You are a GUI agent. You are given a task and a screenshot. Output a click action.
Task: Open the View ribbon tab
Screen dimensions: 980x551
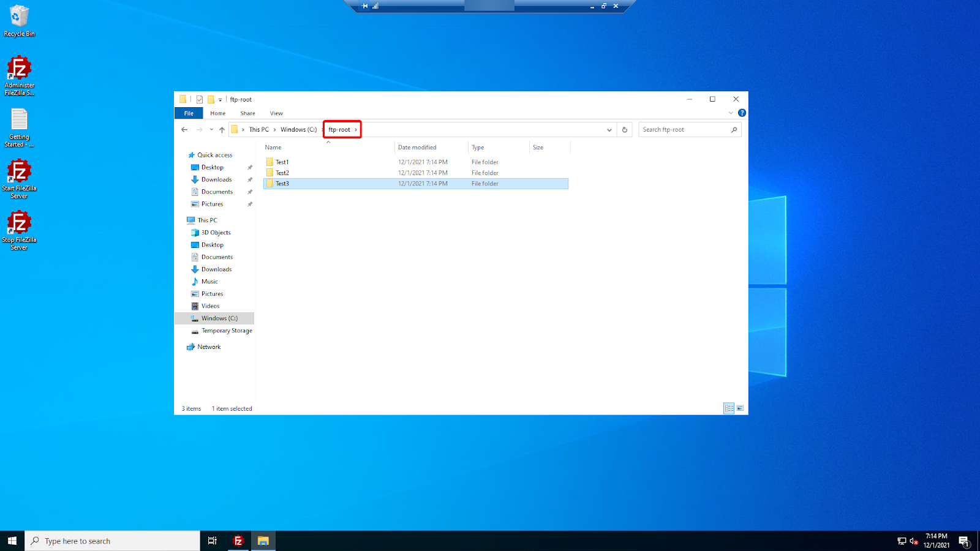[276, 113]
